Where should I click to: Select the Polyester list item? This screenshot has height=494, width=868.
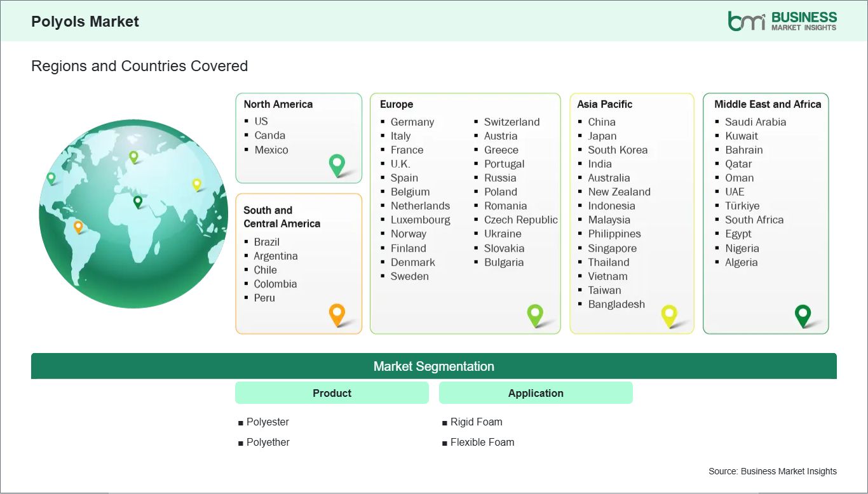click(x=268, y=422)
